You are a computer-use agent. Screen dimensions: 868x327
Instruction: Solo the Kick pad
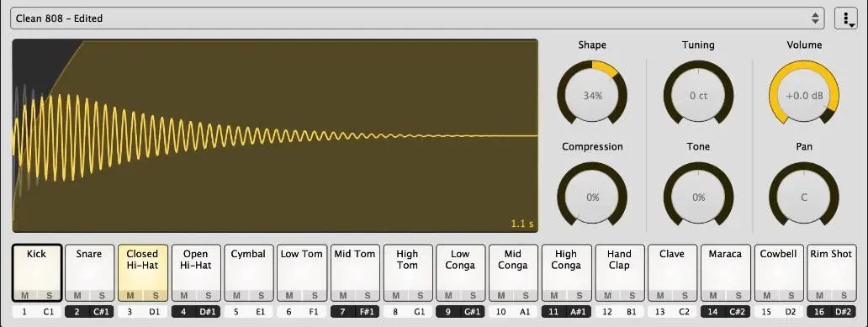49,295
